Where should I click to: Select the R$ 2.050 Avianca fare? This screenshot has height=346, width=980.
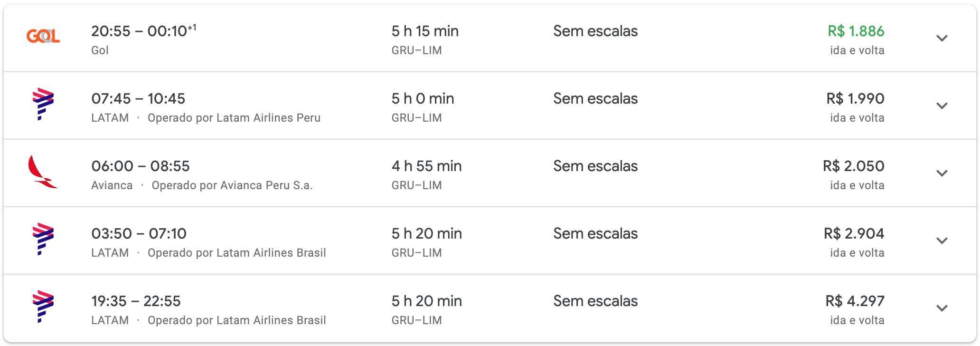click(854, 166)
